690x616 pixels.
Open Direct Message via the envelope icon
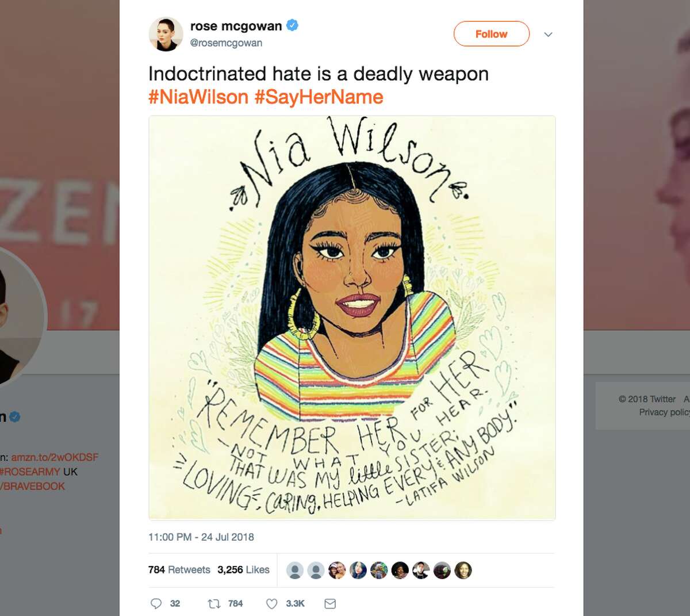329,603
